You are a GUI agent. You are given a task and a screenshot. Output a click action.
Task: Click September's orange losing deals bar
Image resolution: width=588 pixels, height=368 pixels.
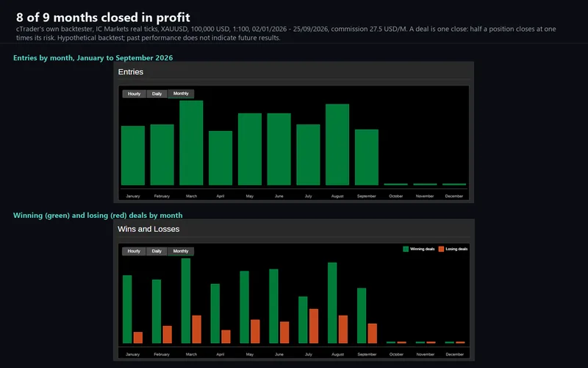pyautogui.click(x=373, y=333)
